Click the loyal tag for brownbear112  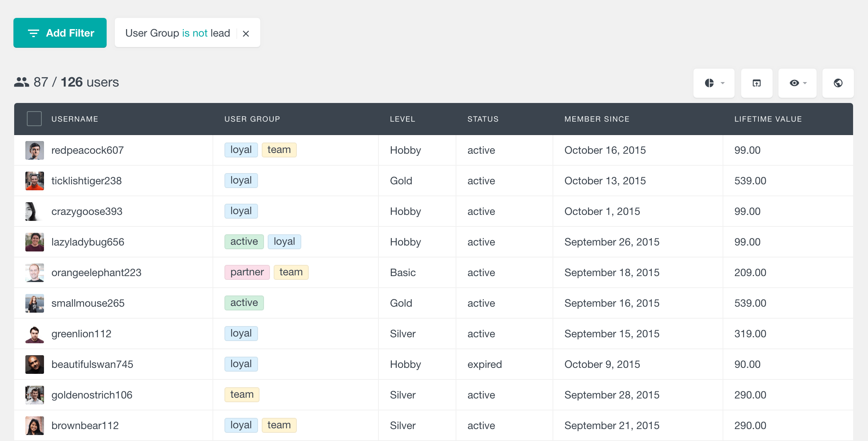coord(241,425)
